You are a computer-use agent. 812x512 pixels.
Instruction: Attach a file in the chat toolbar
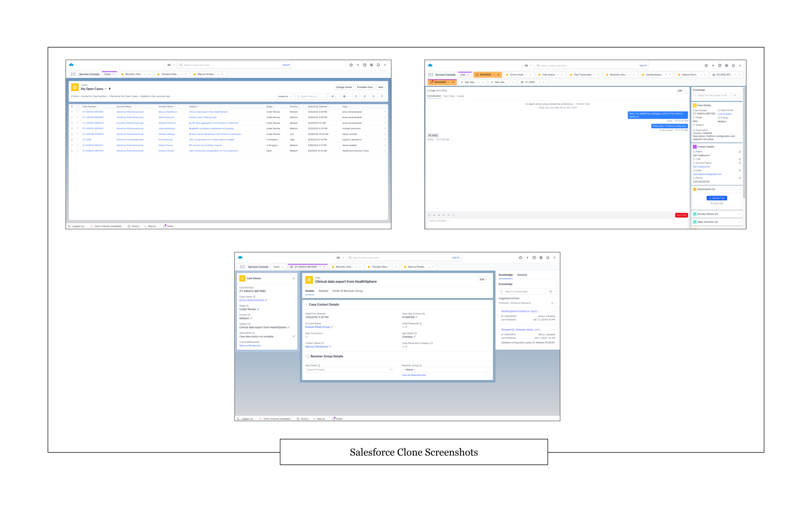point(429,215)
